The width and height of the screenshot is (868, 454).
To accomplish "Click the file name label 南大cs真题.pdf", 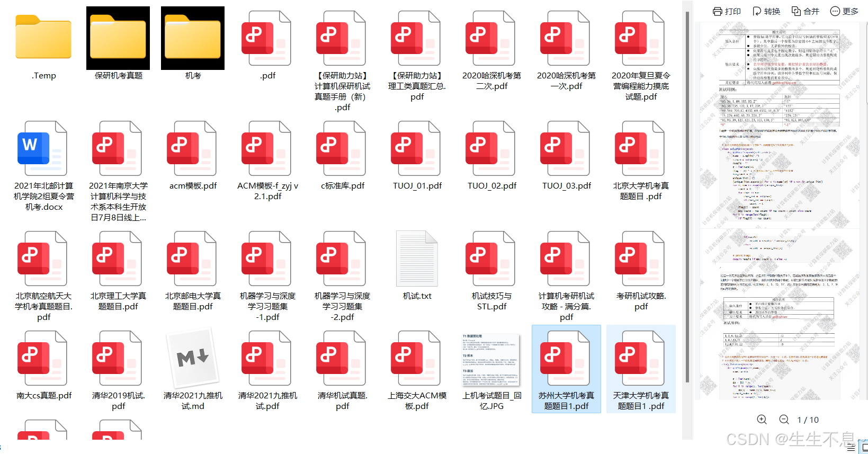I will click(43, 396).
